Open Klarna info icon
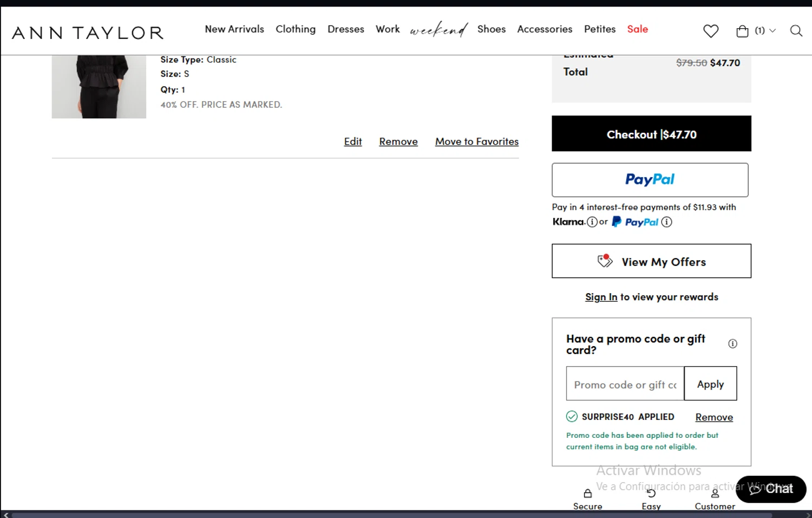Viewport: 812px width, 518px height. pyautogui.click(x=592, y=222)
